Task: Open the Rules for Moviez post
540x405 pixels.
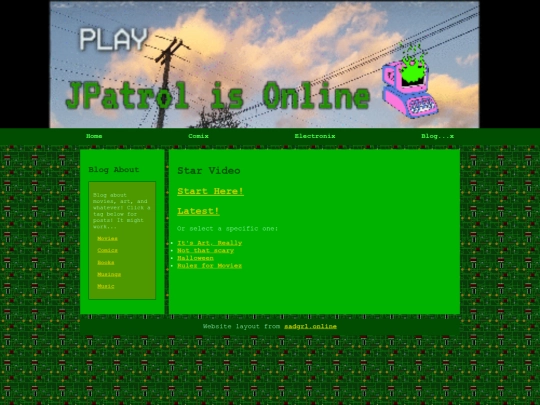Action: coord(209,266)
